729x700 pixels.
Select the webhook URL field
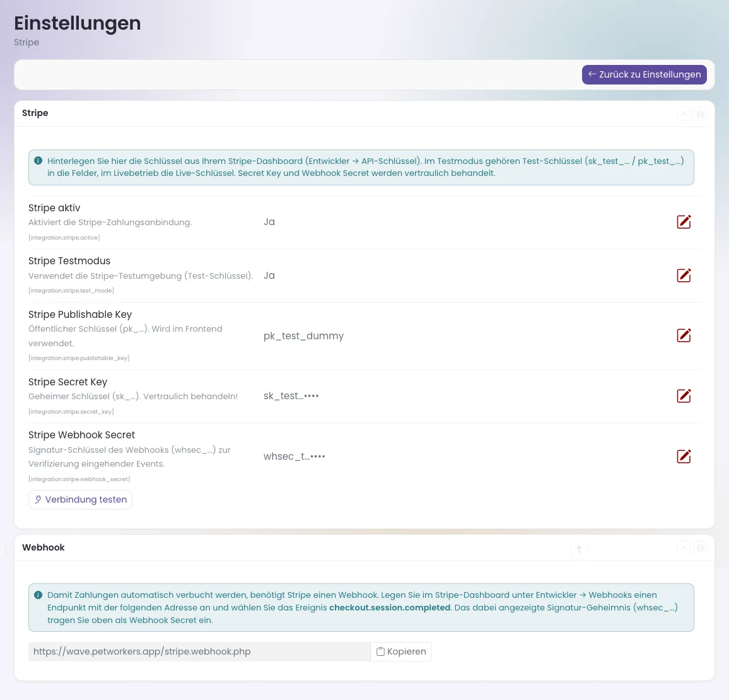point(199,651)
